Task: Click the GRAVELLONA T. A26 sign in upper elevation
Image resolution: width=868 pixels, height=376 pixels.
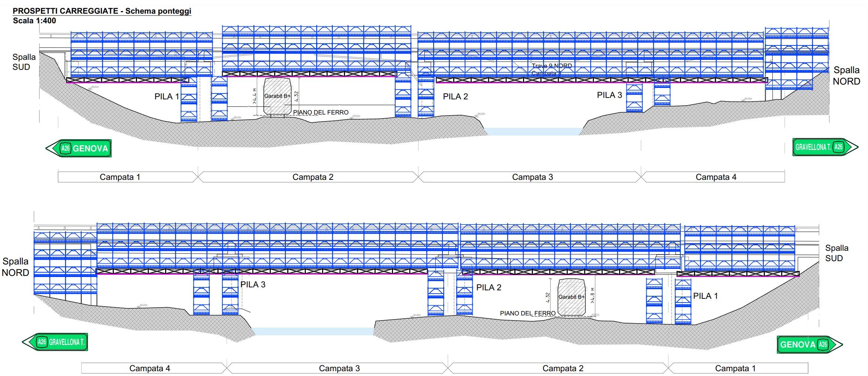Action: coord(825,147)
